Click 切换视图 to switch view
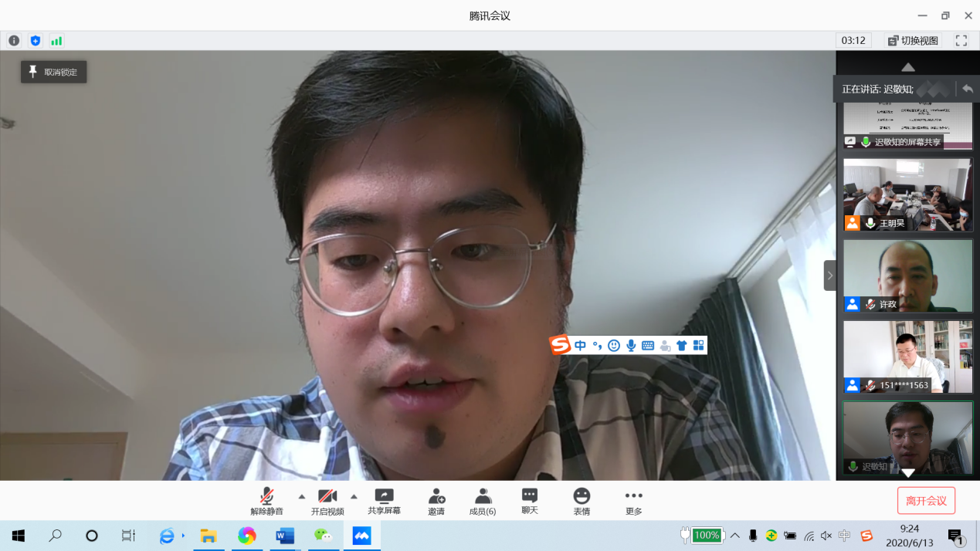The width and height of the screenshot is (980, 551). pyautogui.click(x=913, y=41)
